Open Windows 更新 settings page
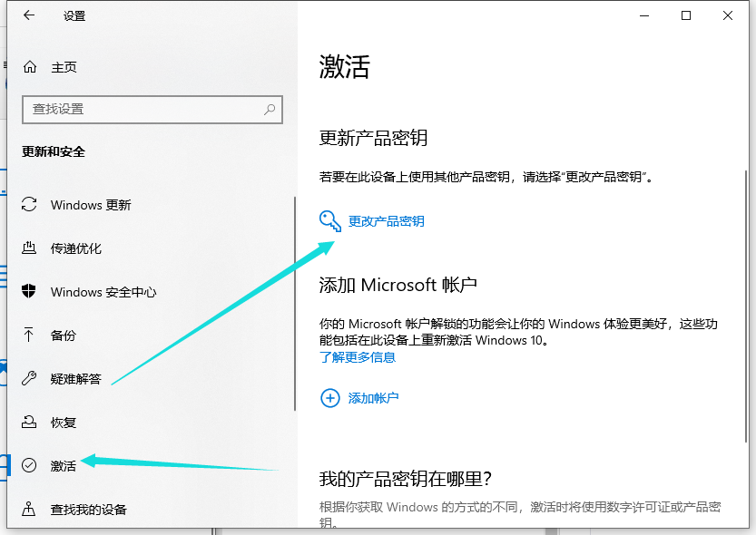This screenshot has width=756, height=535. pyautogui.click(x=91, y=205)
